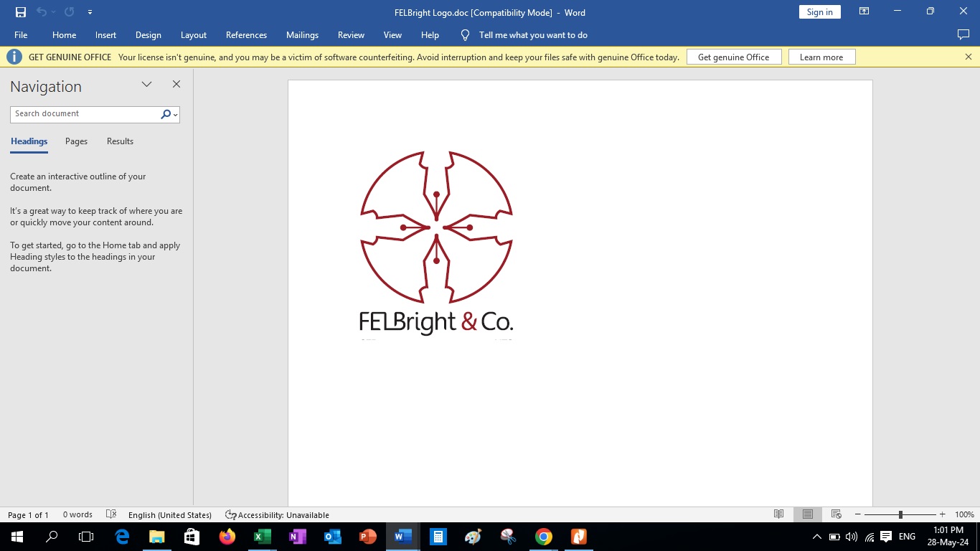The height and width of the screenshot is (551, 980).
Task: Select the References ribbon tab
Action: 246,34
